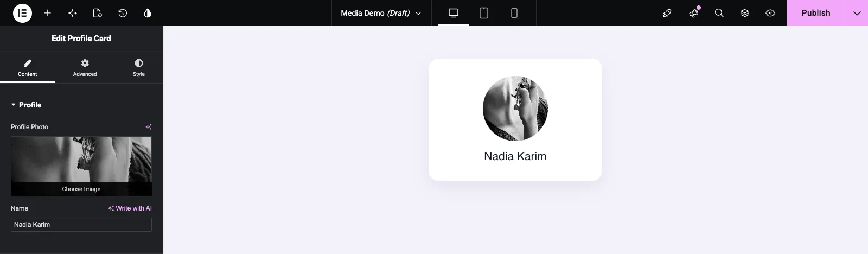Expand the Publish options arrow
868x254 pixels.
coord(857,13)
